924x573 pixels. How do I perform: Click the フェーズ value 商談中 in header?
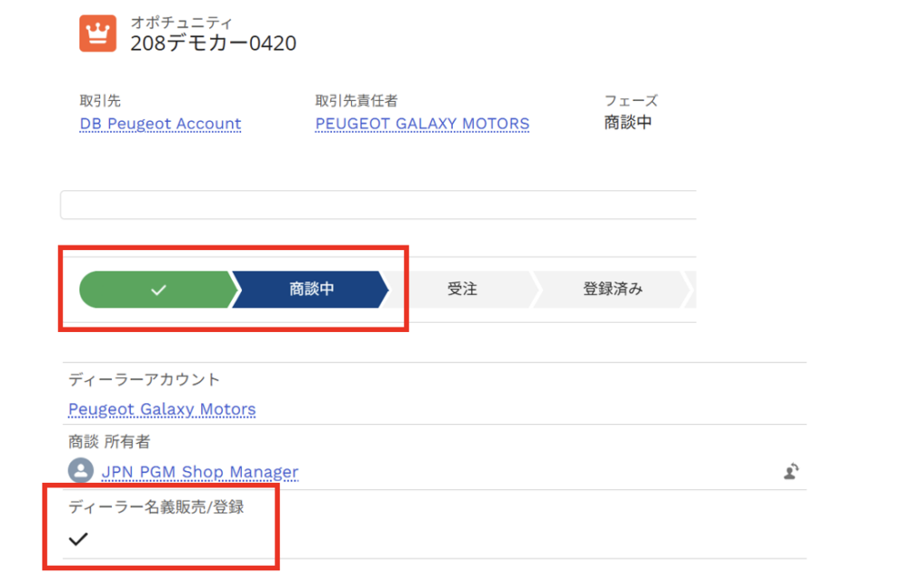click(x=628, y=123)
